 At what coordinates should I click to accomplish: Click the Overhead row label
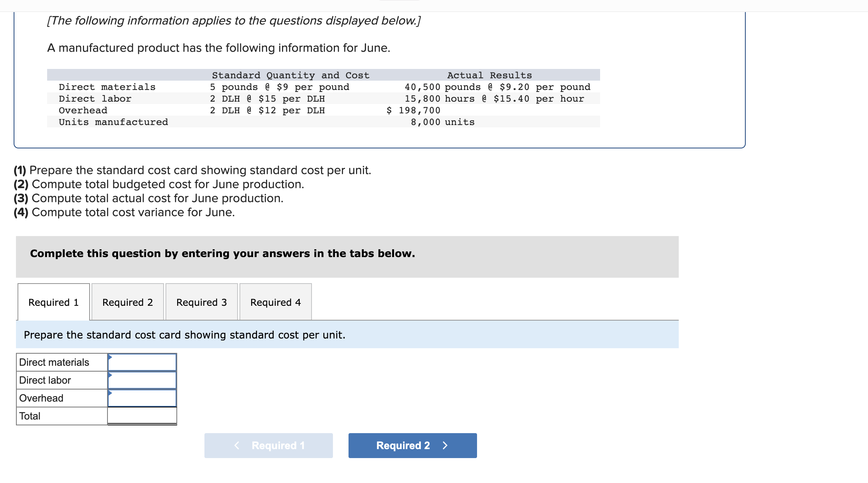click(x=40, y=398)
